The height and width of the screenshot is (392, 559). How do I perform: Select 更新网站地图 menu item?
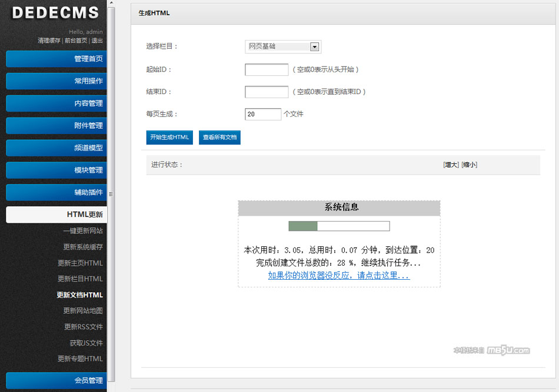pyautogui.click(x=83, y=311)
